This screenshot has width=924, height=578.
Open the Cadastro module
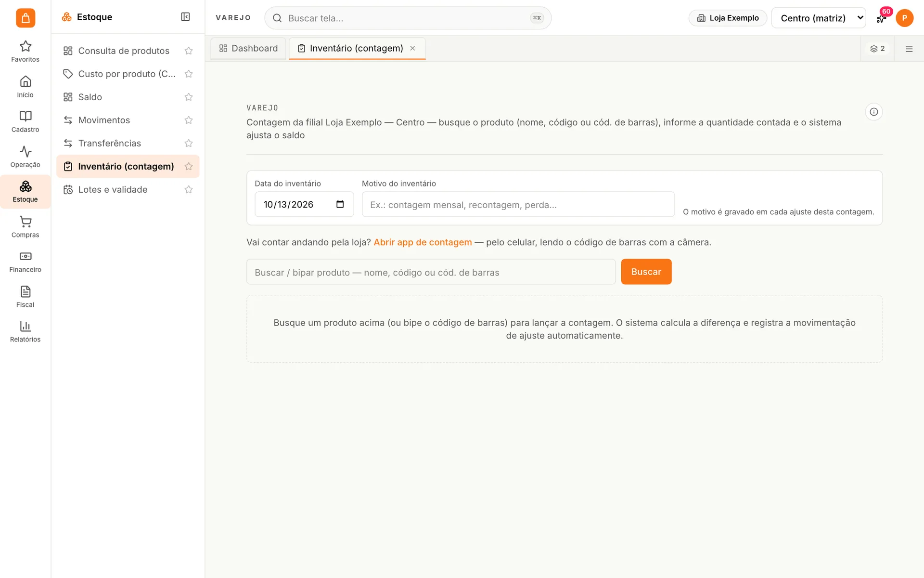click(25, 121)
